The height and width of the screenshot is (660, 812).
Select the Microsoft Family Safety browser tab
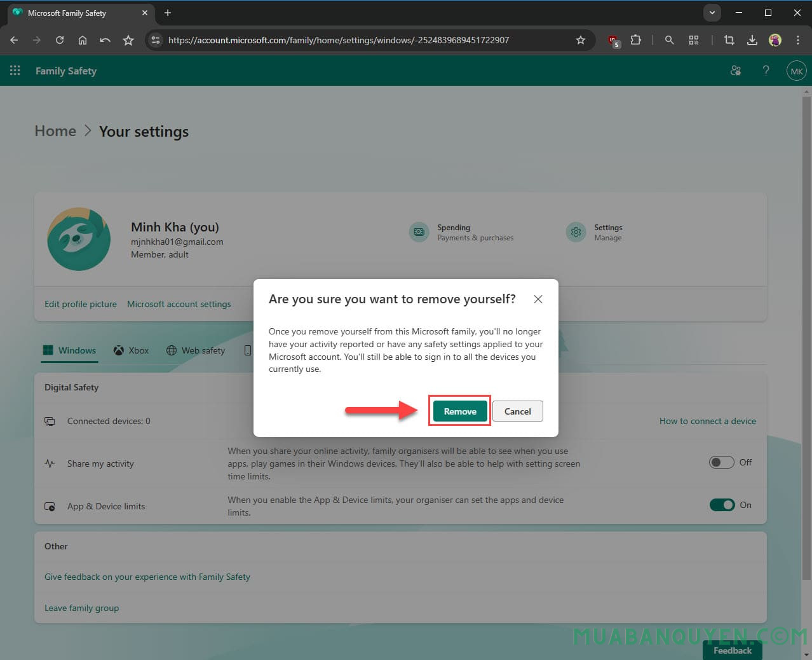[x=81, y=13]
